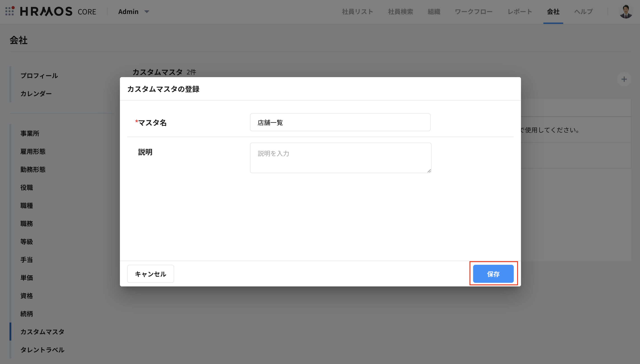Open the user profile avatar

click(626, 12)
